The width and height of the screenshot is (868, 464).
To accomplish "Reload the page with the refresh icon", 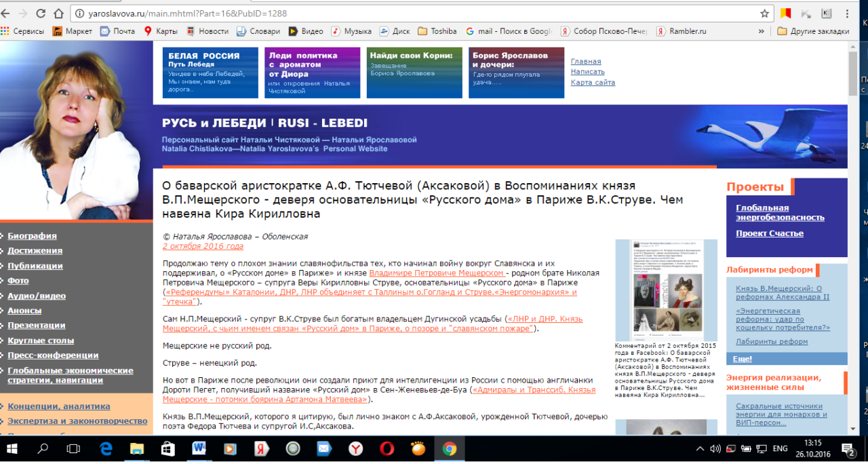I will [41, 14].
